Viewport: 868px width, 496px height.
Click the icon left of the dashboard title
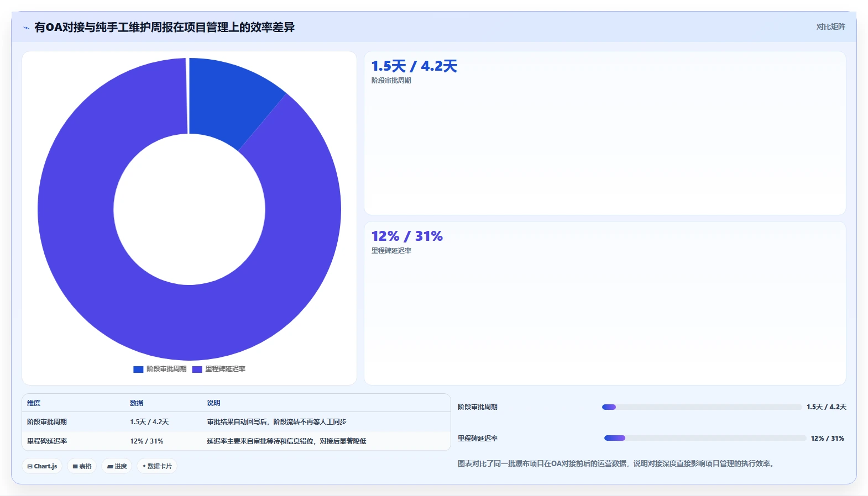click(26, 27)
